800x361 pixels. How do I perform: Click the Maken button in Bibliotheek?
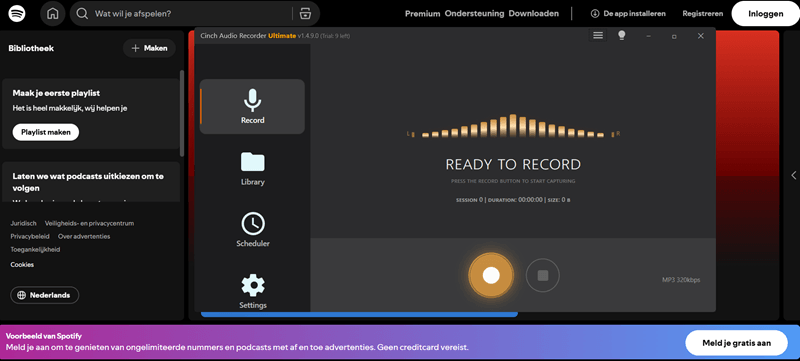[x=149, y=48]
